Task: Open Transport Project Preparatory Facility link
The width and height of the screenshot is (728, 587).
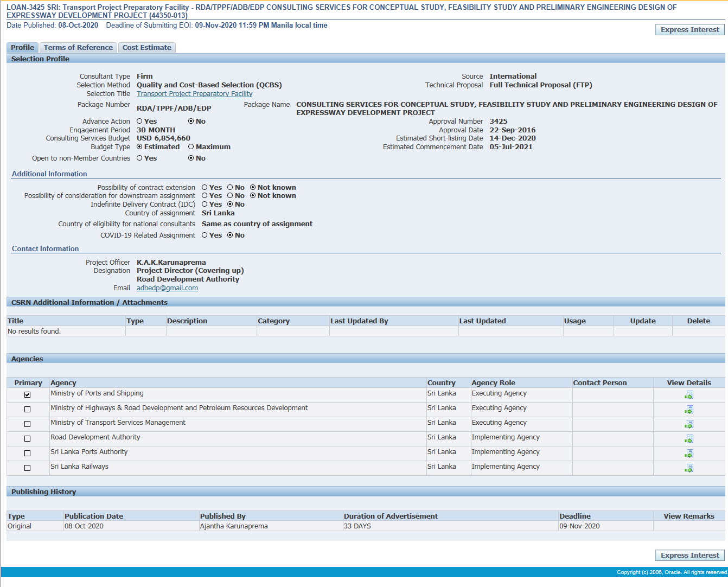Action: [194, 94]
